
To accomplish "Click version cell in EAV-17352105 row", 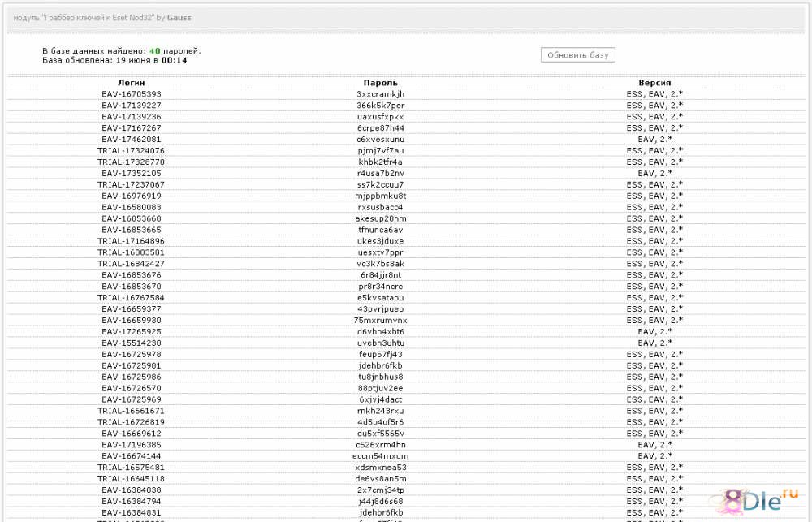I will (x=655, y=174).
